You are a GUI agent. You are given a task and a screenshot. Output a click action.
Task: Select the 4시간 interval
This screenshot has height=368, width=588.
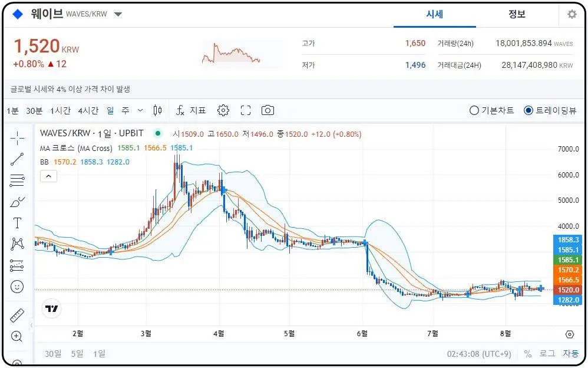[x=88, y=110]
